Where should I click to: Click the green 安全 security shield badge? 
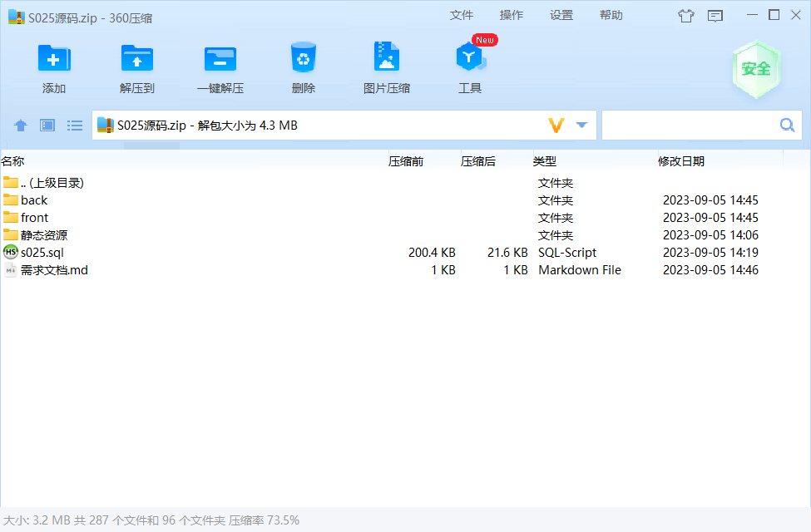[756, 70]
